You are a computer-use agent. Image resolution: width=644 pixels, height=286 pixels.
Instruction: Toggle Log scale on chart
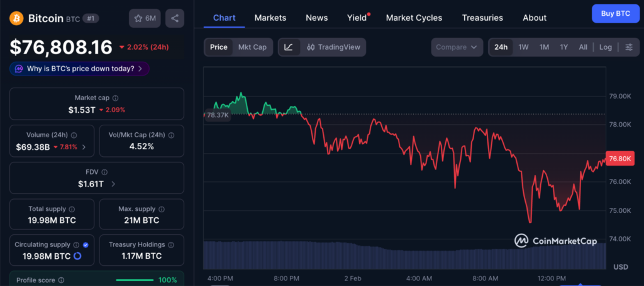coord(605,47)
